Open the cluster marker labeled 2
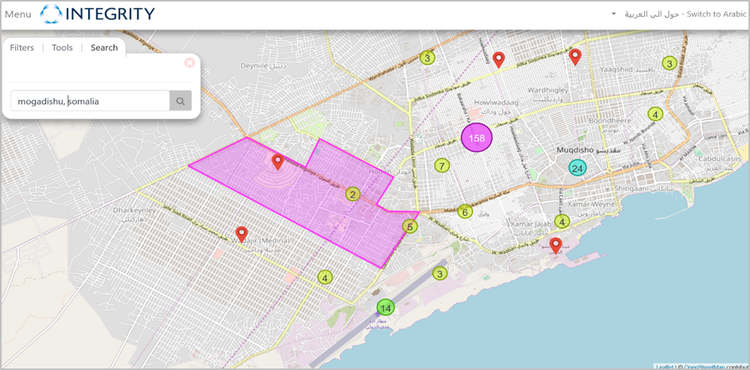750x370 pixels. 353,194
